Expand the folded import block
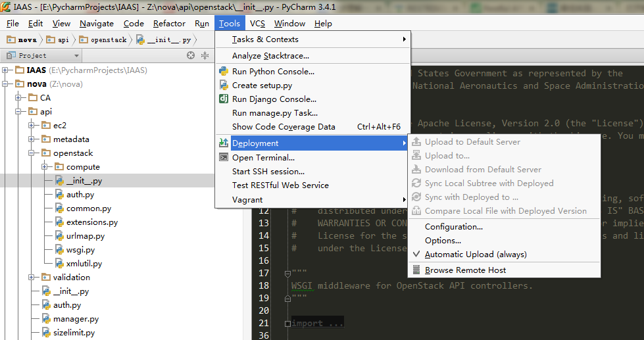644x340 pixels. coord(288,324)
